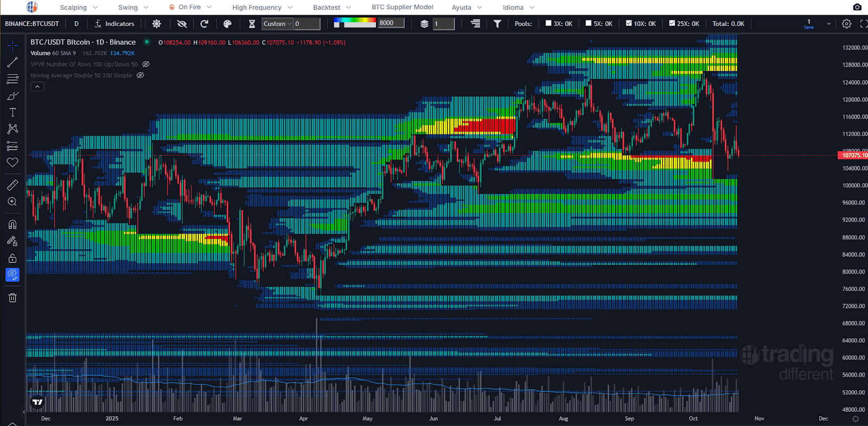The height and width of the screenshot is (426, 868).
Task: Click the green market status dot
Action: click(147, 42)
